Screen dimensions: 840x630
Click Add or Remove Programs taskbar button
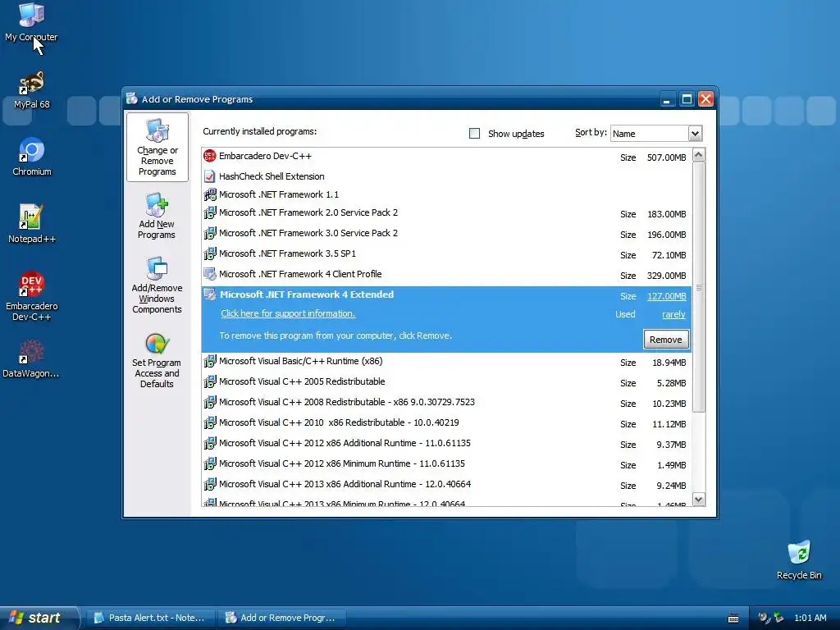[282, 618]
